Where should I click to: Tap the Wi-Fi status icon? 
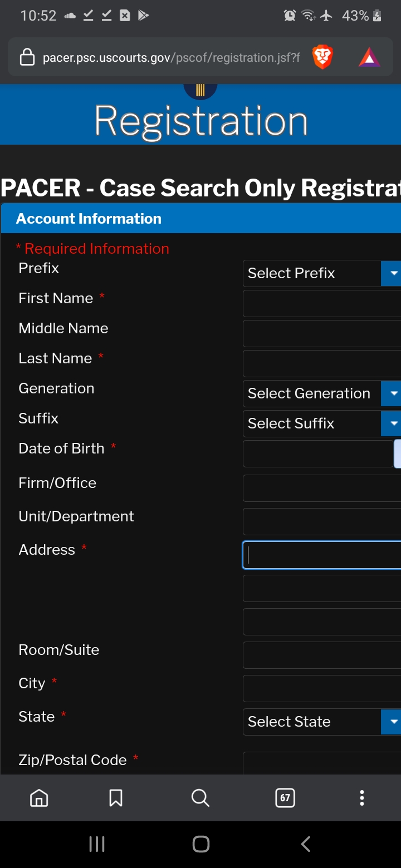point(309,16)
